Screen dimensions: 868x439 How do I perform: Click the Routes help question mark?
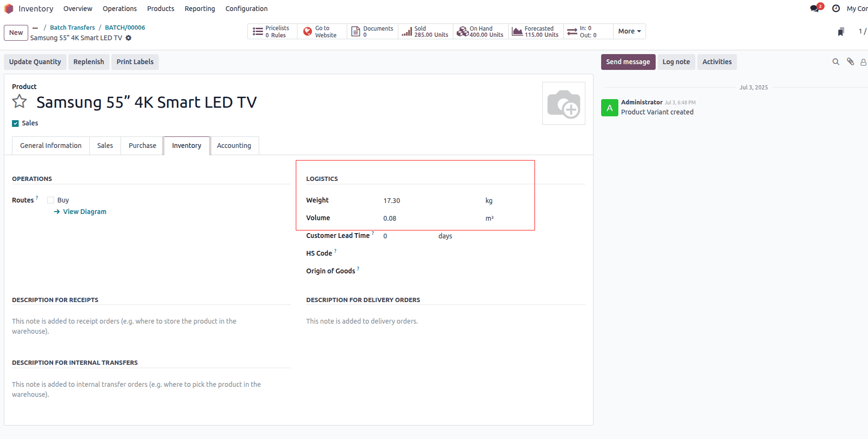(37, 197)
